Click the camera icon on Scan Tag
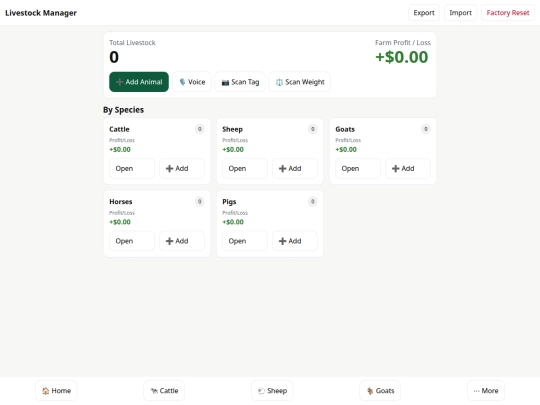 coord(225,82)
